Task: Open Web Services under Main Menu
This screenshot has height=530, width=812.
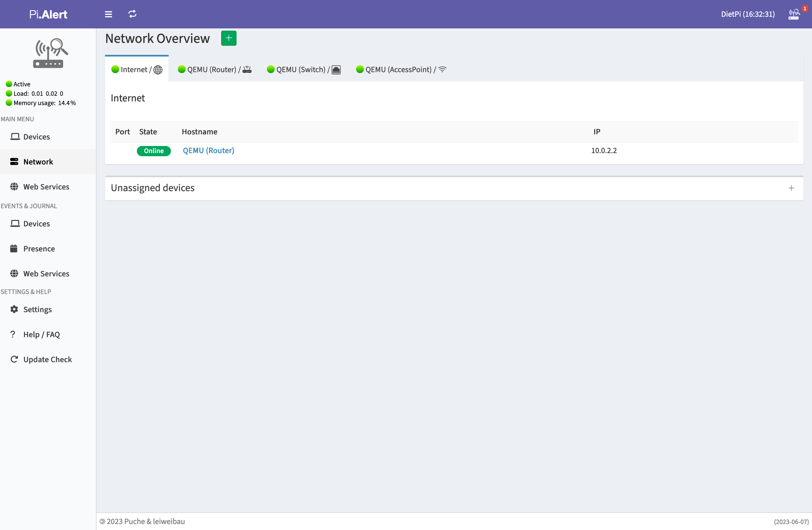Action: pyautogui.click(x=46, y=187)
